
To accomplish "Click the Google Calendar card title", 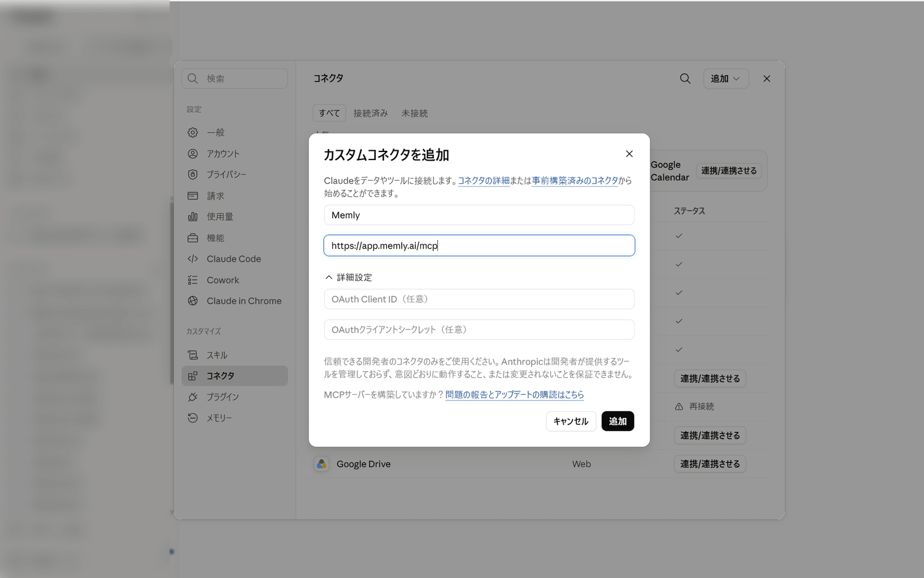I will 670,171.
